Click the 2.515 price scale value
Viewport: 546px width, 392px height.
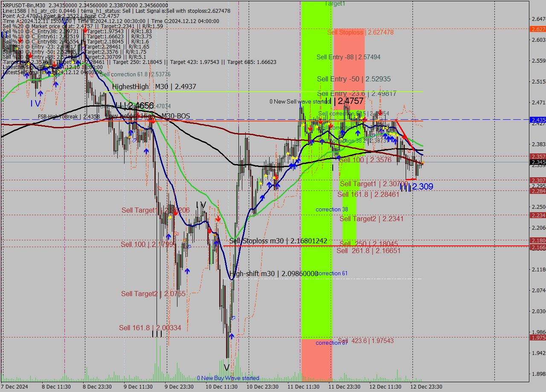click(x=538, y=82)
